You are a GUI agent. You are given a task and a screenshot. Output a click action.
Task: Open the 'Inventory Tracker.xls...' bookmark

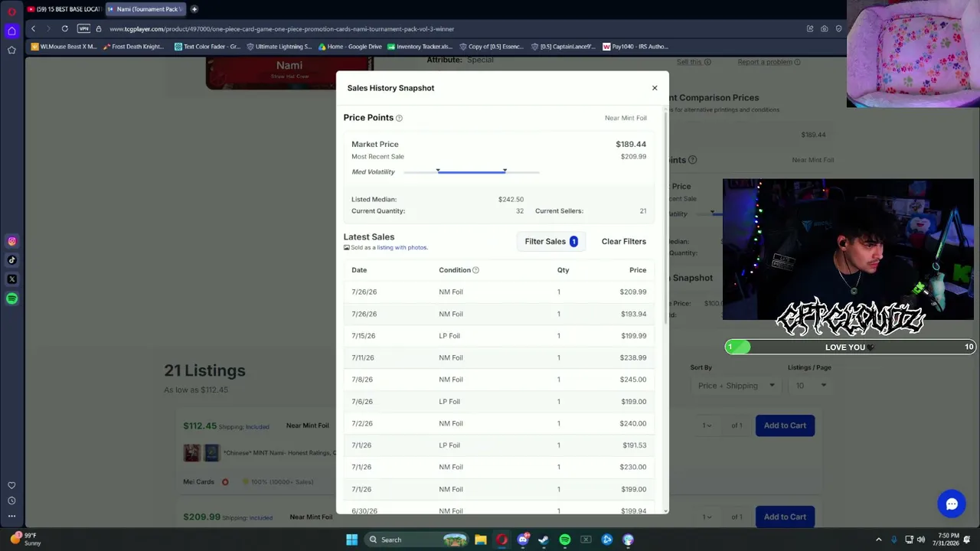[420, 47]
